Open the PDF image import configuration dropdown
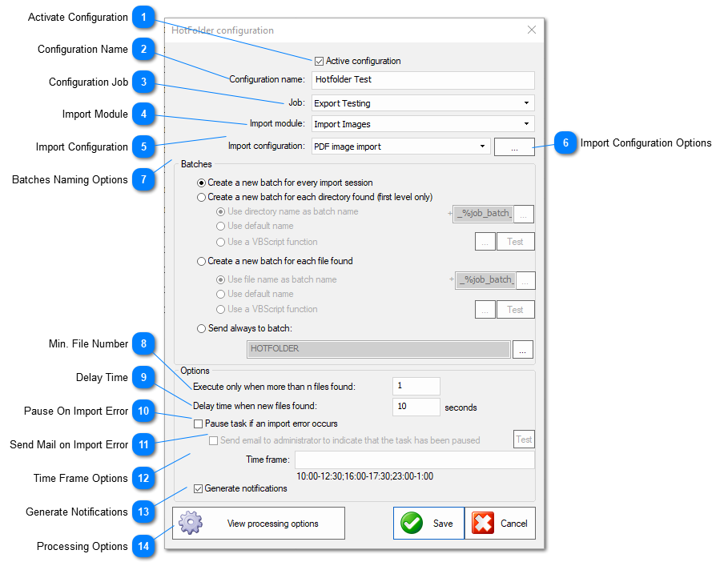The width and height of the screenshot is (728, 566). click(484, 147)
